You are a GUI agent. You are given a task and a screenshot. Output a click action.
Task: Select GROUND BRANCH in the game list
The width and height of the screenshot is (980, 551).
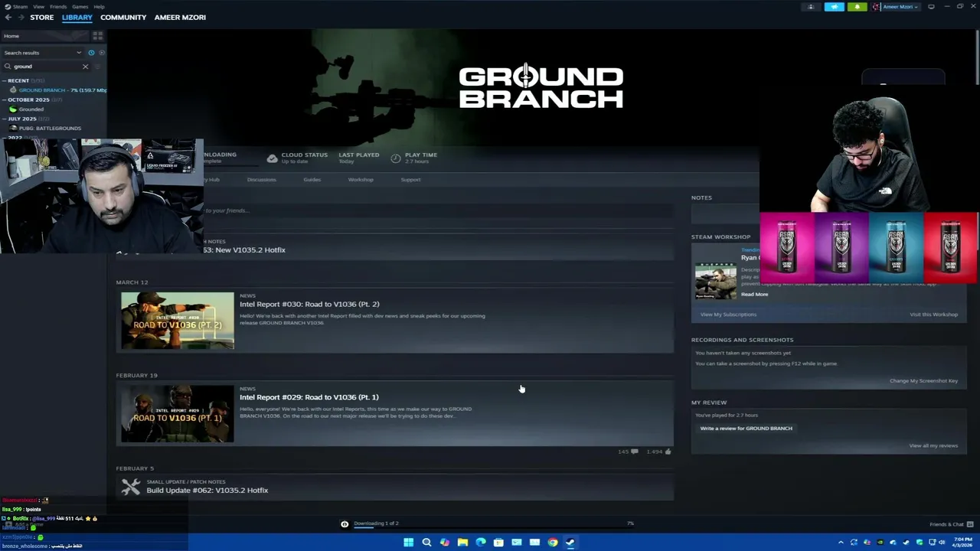click(58, 90)
